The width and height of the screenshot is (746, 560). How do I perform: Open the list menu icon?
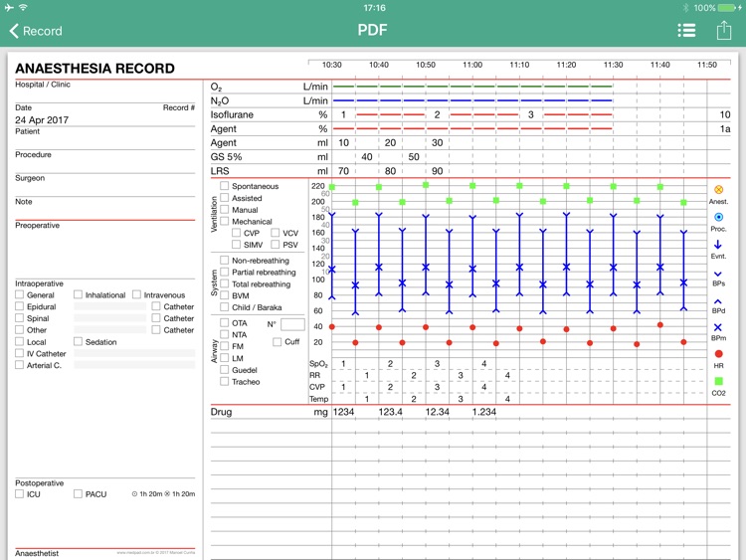pyautogui.click(x=686, y=31)
